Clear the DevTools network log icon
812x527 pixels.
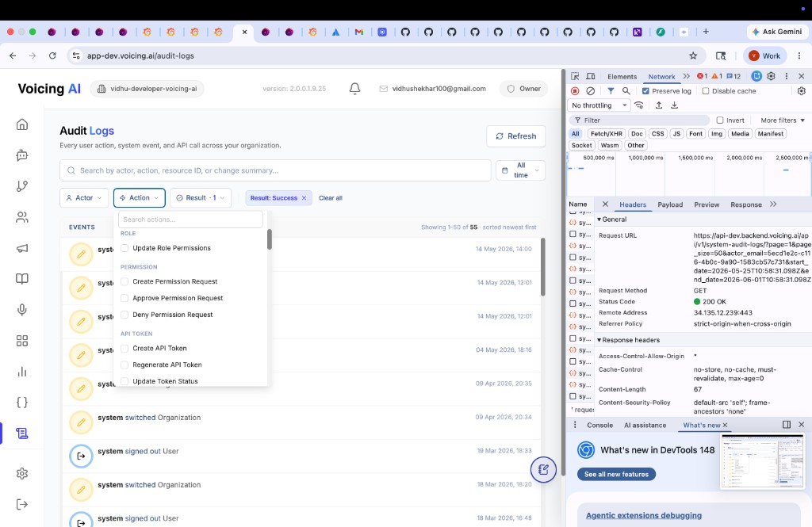[590, 91]
